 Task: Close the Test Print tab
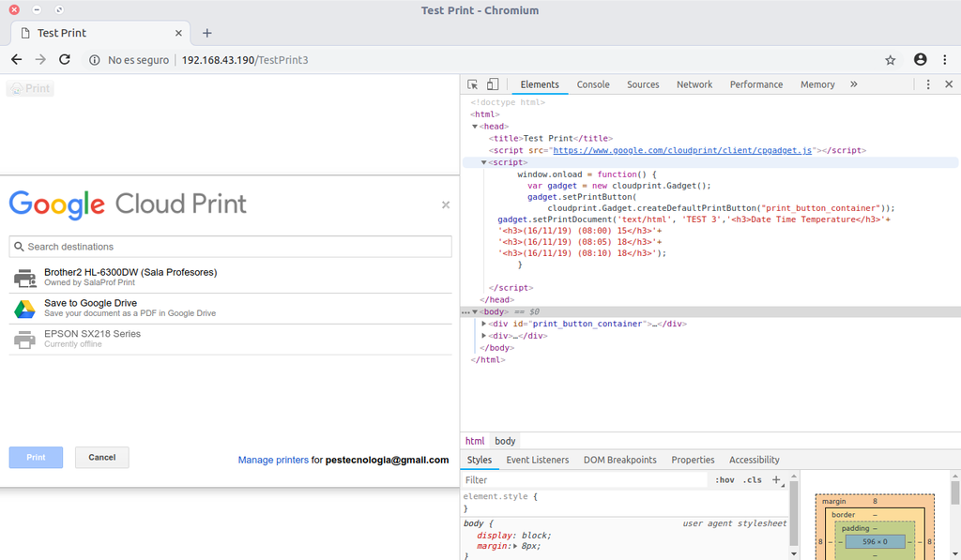pos(178,33)
